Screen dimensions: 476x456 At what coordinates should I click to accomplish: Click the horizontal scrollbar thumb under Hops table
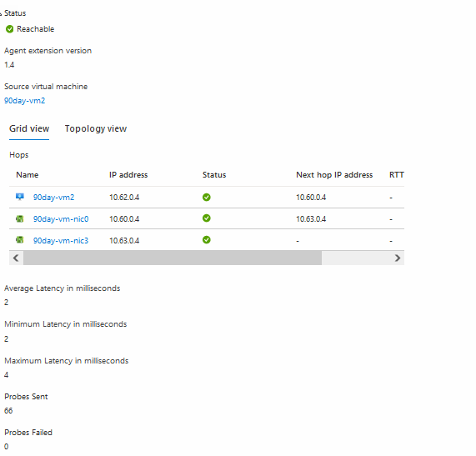173,258
